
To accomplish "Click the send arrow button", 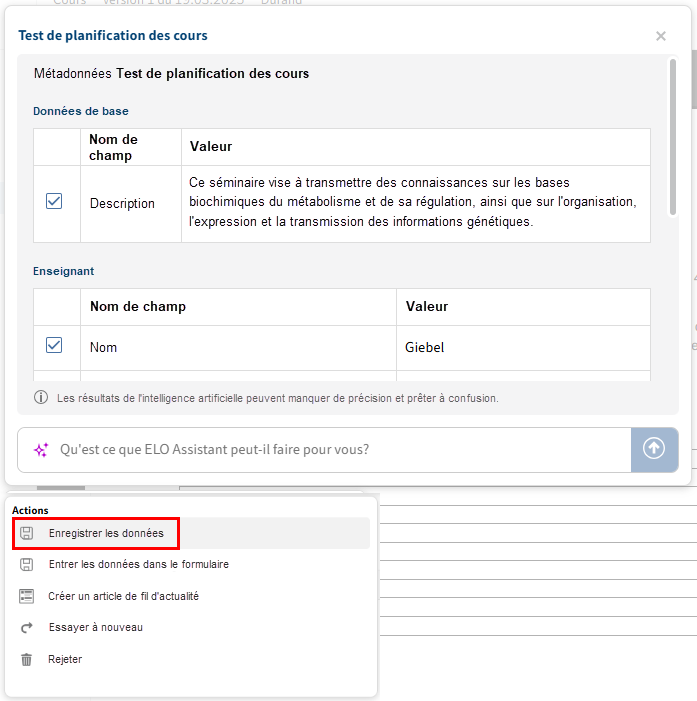I will (654, 449).
